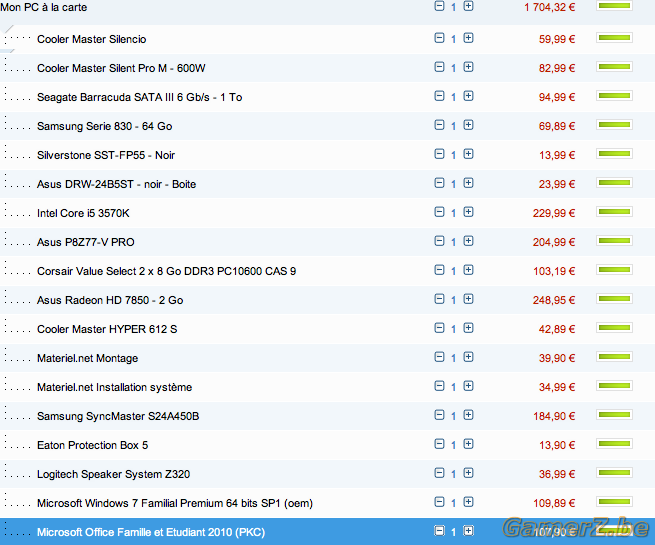Reduce Eaton Protection Box 5 quantity

pyautogui.click(x=439, y=444)
